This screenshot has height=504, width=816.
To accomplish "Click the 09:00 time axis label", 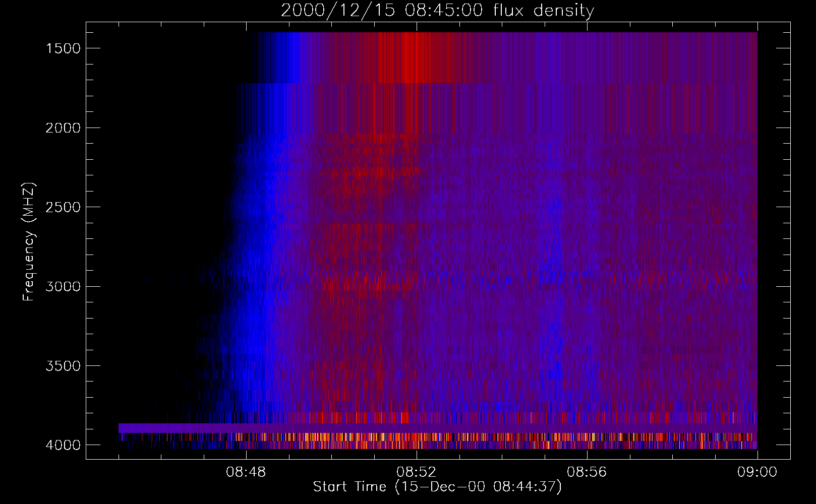I will tap(757, 472).
